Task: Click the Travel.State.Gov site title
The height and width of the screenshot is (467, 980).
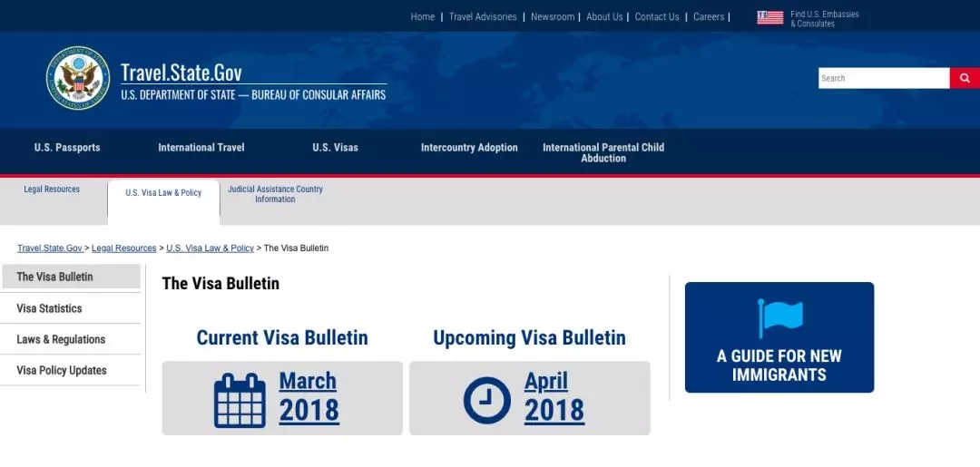Action: tap(181, 73)
